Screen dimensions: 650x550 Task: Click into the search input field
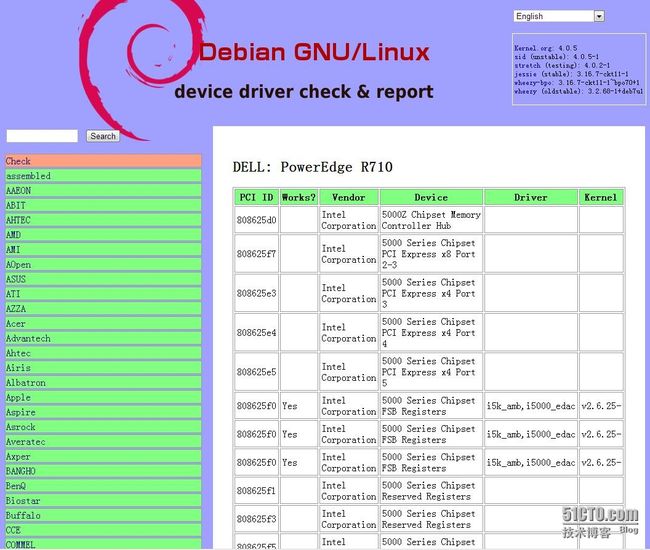tap(42, 136)
